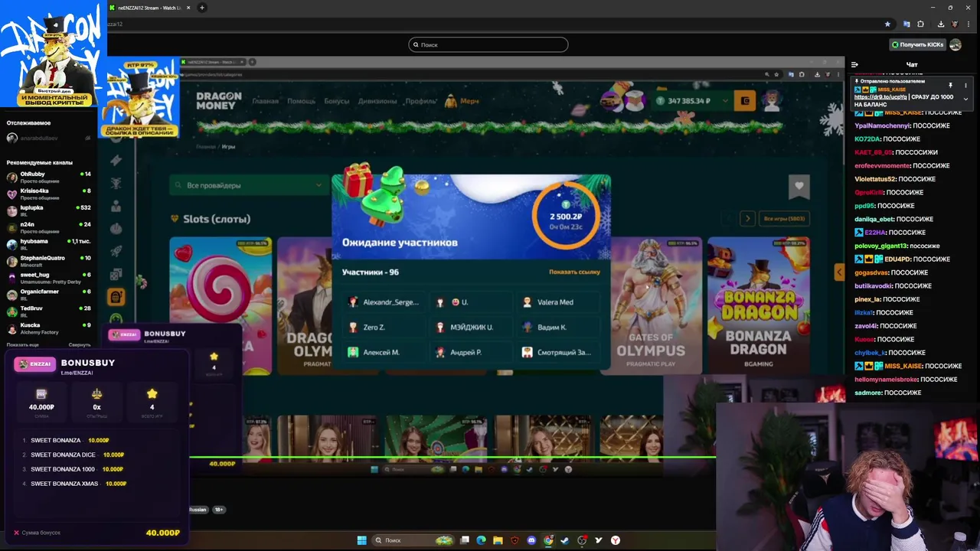This screenshot has width=980, height=551.
Task: Click chat username 'hellomynameisbroke'
Action: click(886, 380)
